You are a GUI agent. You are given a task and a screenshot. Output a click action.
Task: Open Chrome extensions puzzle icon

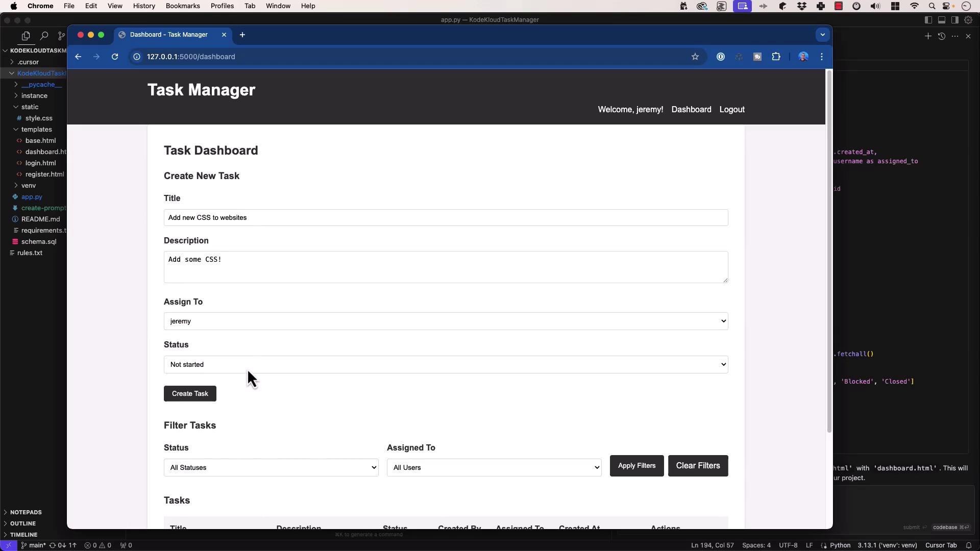pos(776,57)
